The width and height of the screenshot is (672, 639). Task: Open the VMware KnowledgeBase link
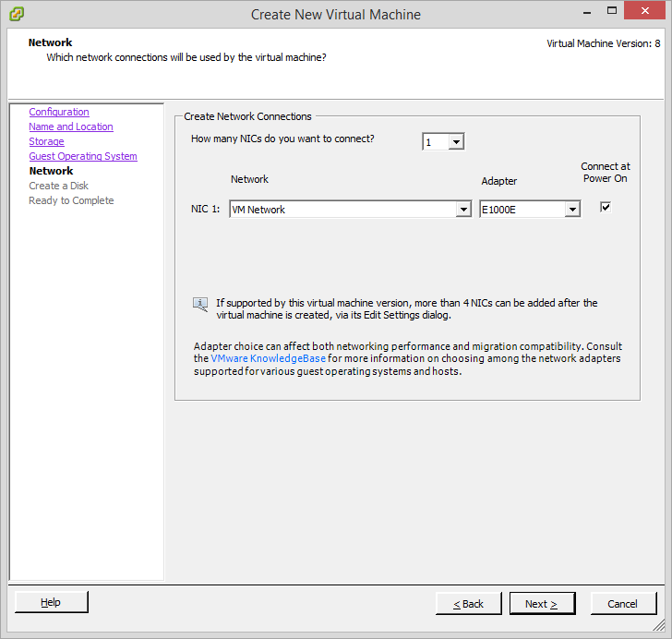pyautogui.click(x=268, y=358)
